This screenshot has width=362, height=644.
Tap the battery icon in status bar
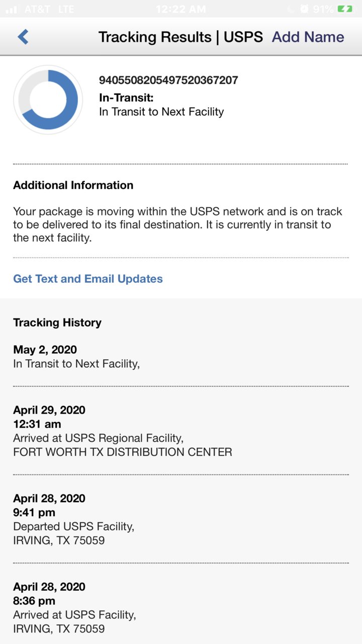[x=345, y=9]
